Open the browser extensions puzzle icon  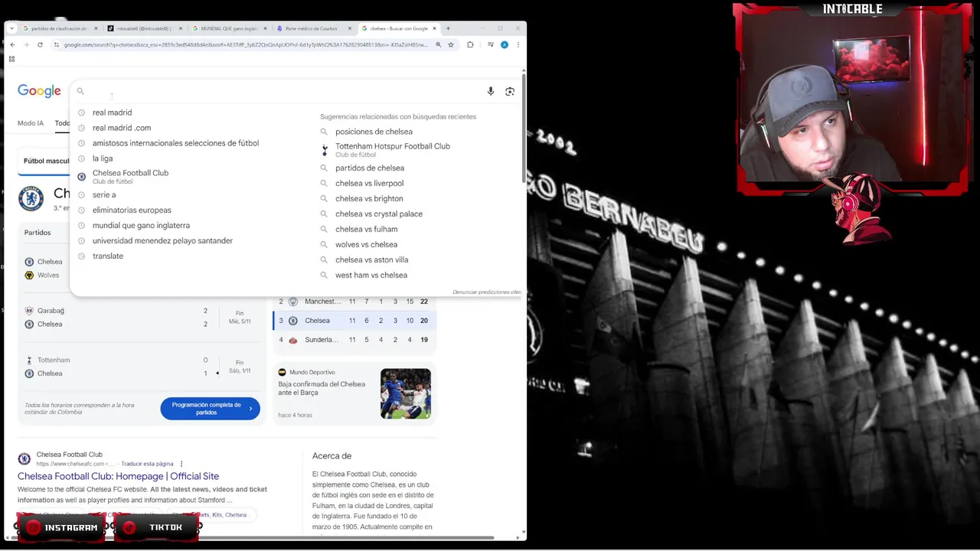(x=470, y=44)
